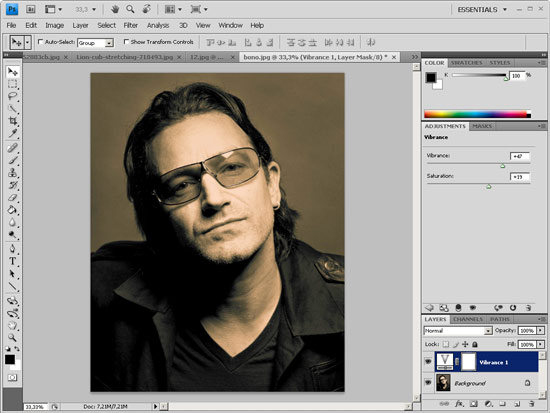Select the Crop tool
The width and height of the screenshot is (550, 413).
[13, 121]
